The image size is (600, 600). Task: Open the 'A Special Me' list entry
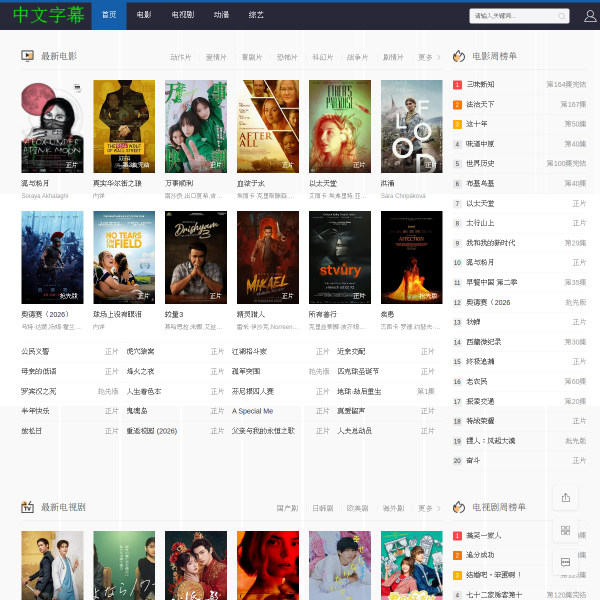coord(252,411)
